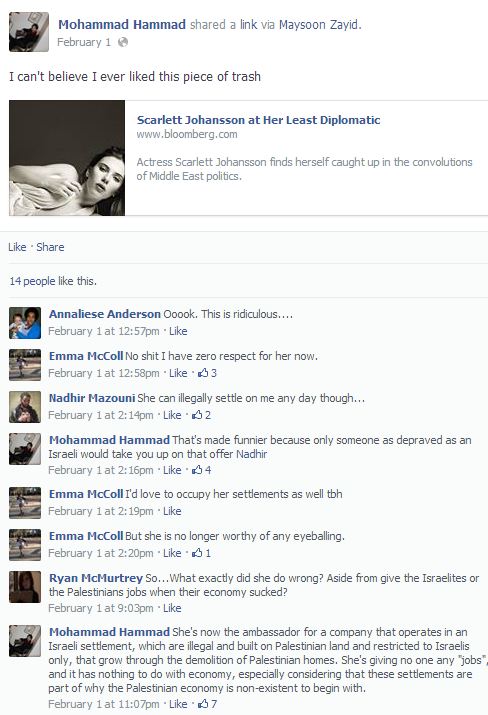This screenshot has height=715, width=488.
Task: Like Ryan McMurtrey's comment
Action: point(172,608)
